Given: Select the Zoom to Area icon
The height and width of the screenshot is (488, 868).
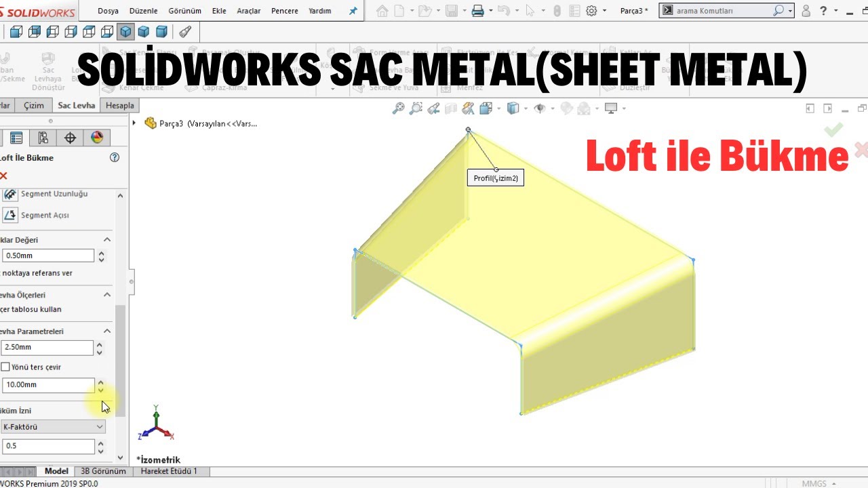Looking at the screenshot, I should pyautogui.click(x=416, y=108).
